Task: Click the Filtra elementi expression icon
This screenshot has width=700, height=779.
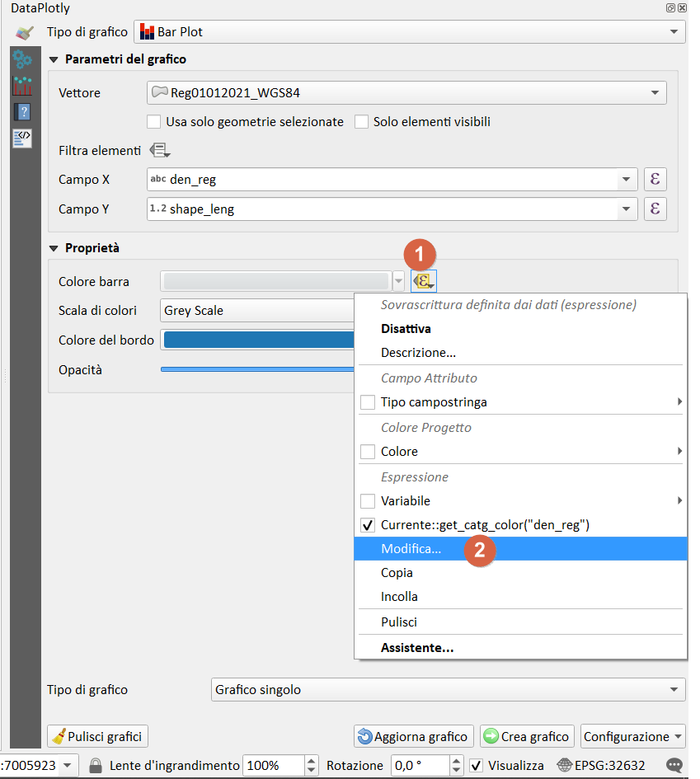Action: pyautogui.click(x=160, y=151)
